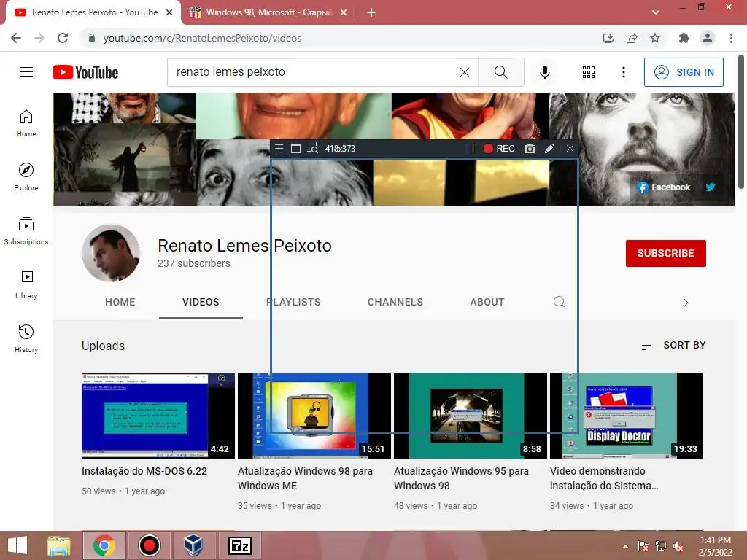Viewport: 747px width, 560px height.
Task: Share this page via address bar icon
Action: (x=632, y=38)
